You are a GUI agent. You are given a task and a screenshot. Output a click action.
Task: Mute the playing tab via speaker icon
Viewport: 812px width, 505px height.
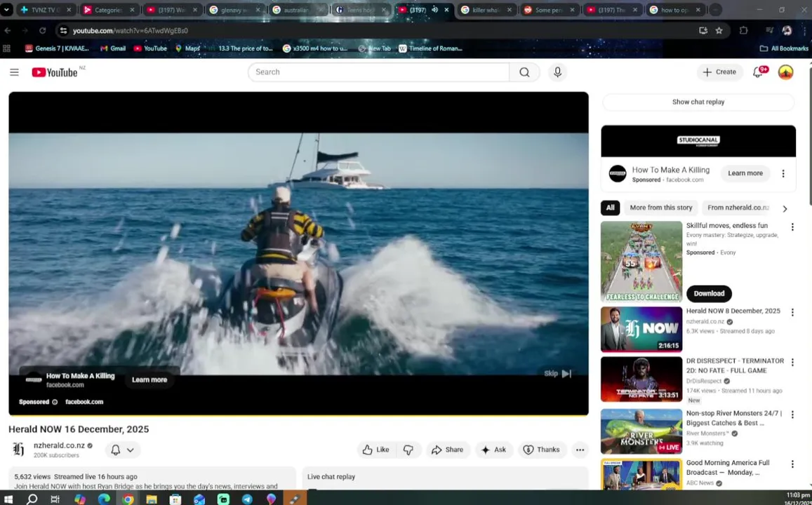pos(434,9)
